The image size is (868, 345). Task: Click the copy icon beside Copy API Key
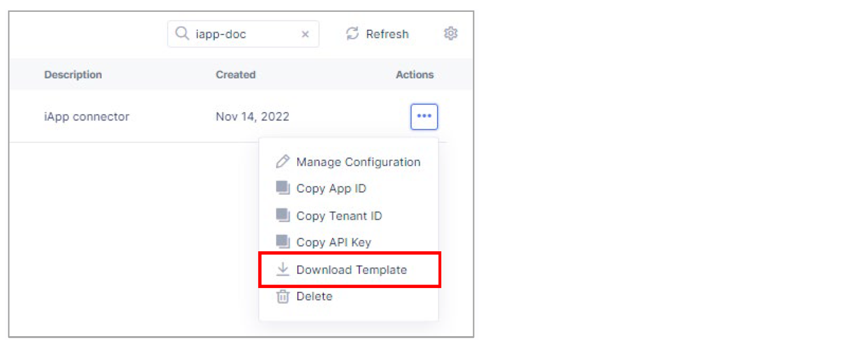[282, 242]
